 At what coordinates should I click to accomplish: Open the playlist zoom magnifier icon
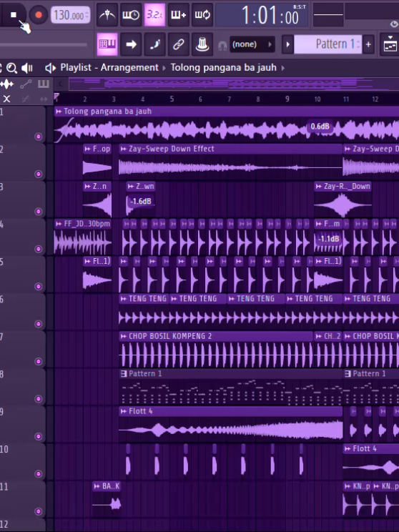(x=11, y=68)
